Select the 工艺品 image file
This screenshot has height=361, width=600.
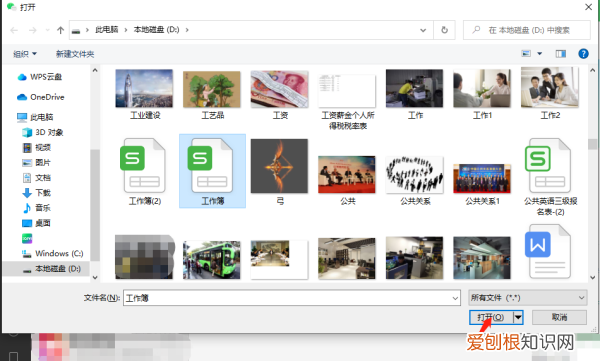(x=212, y=89)
